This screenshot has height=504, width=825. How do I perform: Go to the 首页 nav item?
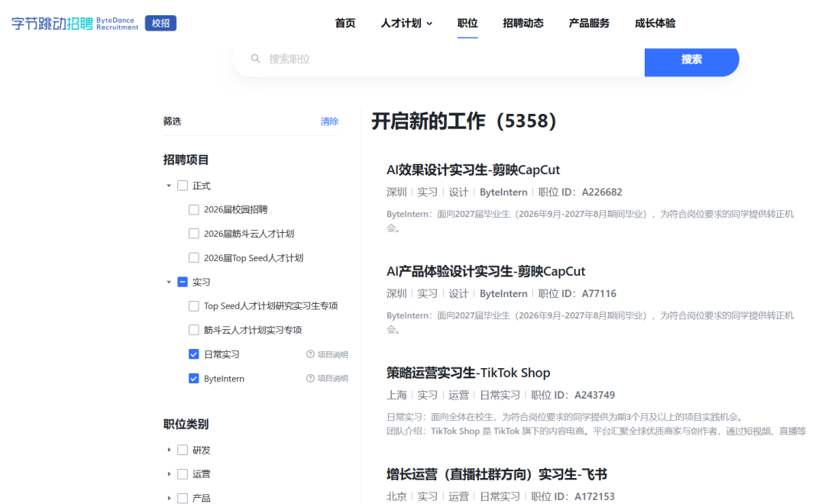(x=345, y=23)
